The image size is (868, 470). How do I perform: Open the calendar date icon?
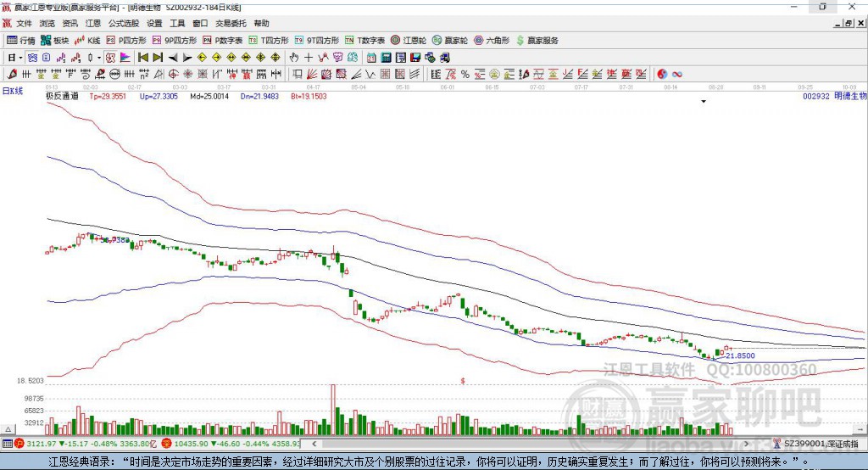[x=371, y=58]
